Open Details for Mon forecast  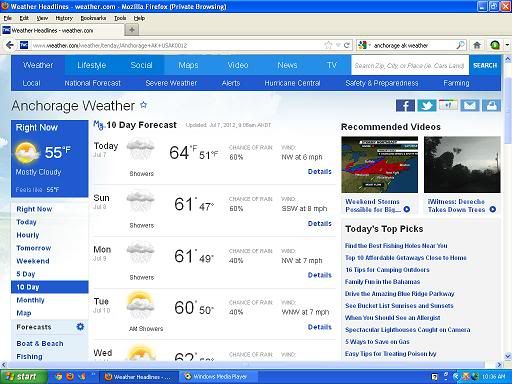(x=320, y=275)
